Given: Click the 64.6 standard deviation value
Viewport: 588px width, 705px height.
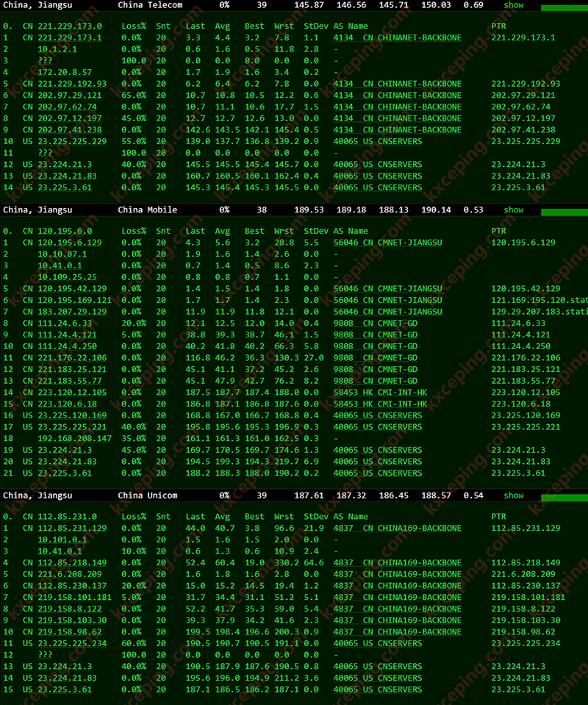Looking at the screenshot, I should tap(314, 562).
